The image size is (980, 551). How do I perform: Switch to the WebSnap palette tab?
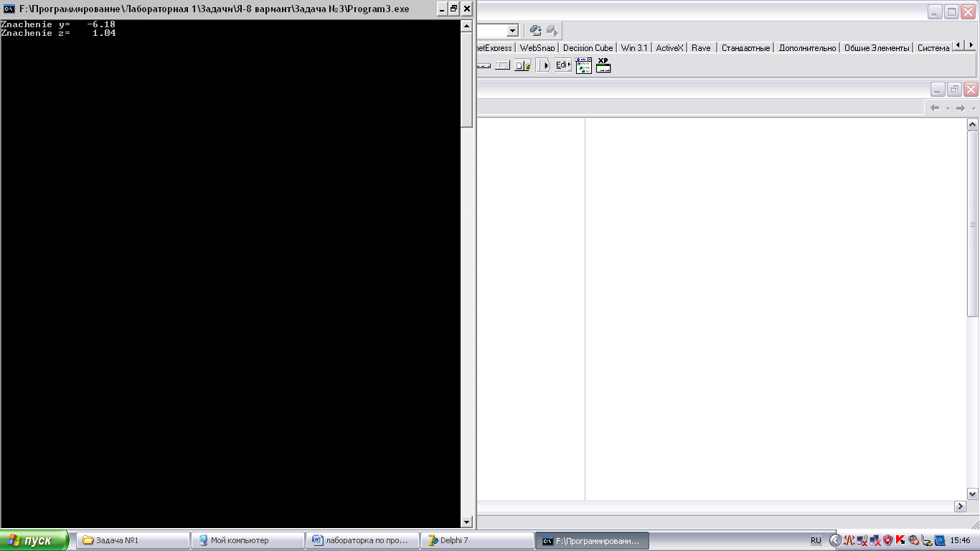(x=537, y=47)
